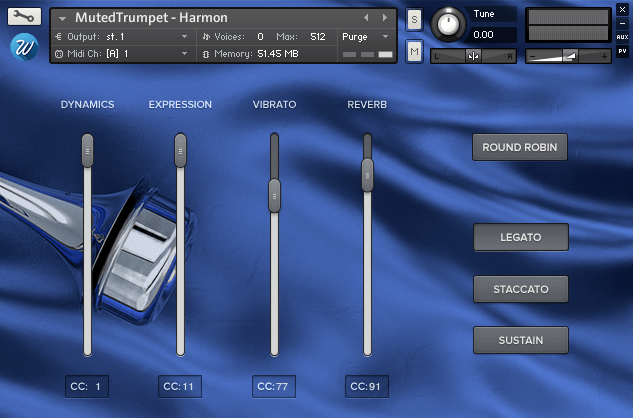Click the Max voices value 512
The image size is (633, 418).
pos(318,37)
